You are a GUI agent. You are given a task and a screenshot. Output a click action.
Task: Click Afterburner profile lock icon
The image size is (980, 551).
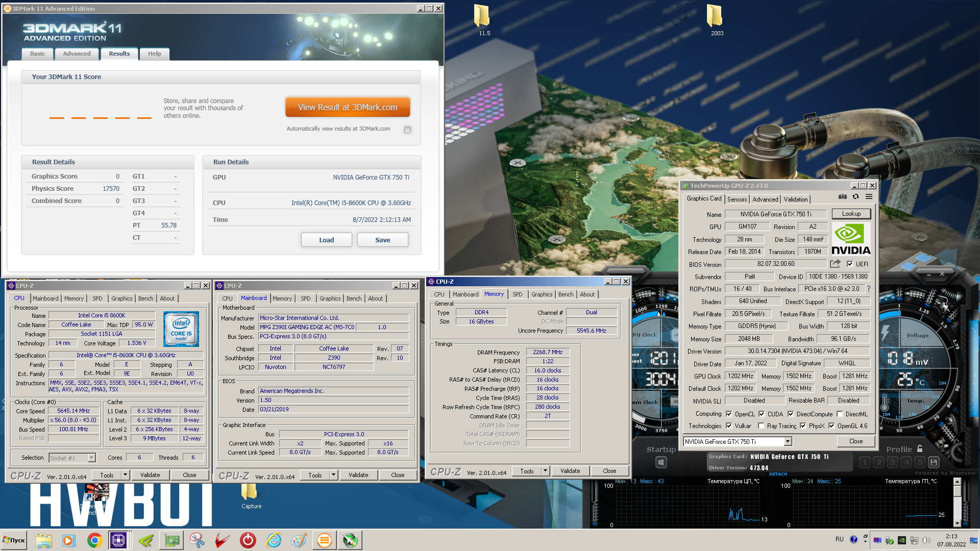pos(920,449)
